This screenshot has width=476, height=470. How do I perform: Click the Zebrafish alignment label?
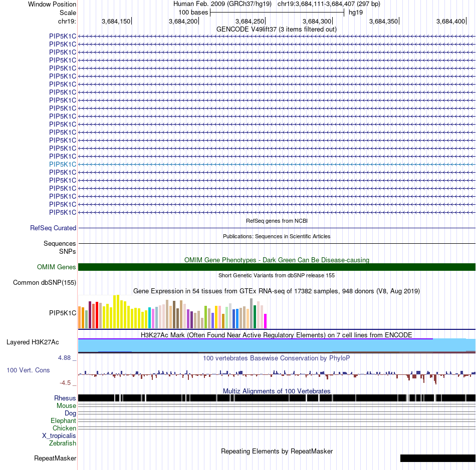click(x=63, y=443)
